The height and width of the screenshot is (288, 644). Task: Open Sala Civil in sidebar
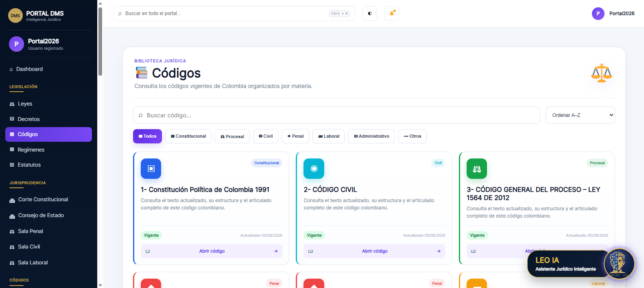pyautogui.click(x=48, y=247)
